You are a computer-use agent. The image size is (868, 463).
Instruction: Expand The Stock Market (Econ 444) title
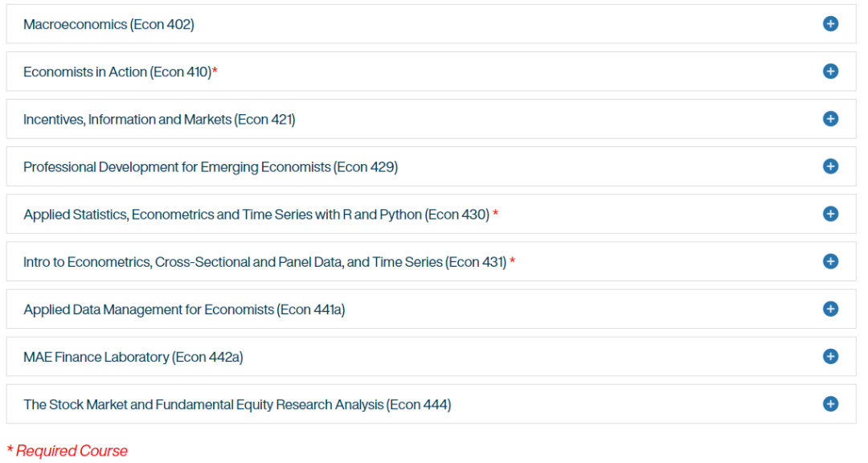tap(237, 404)
